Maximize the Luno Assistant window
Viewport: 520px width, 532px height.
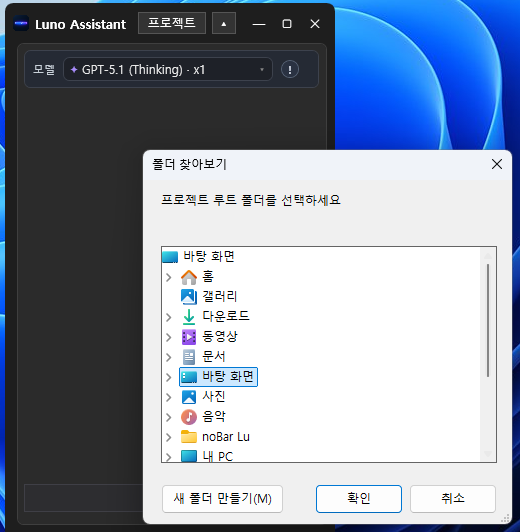pos(287,24)
